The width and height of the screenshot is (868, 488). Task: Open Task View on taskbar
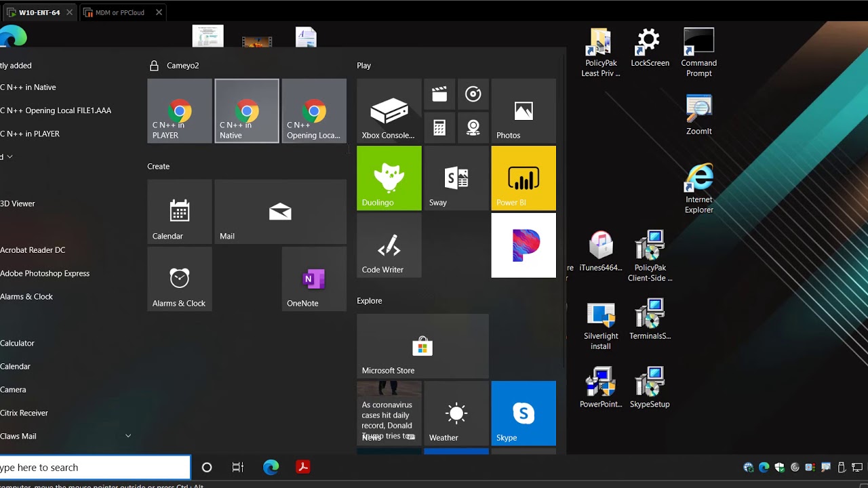[x=238, y=467]
